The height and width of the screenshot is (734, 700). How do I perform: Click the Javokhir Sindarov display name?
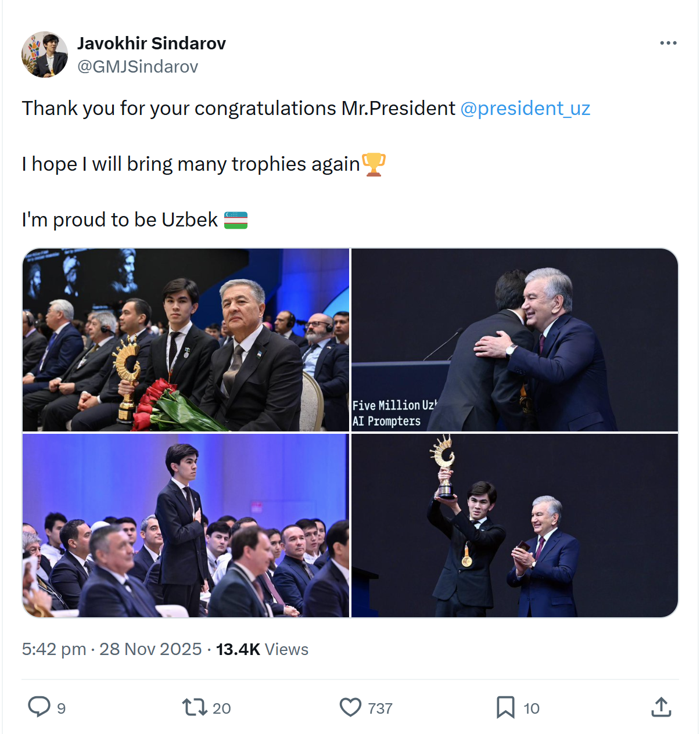click(x=152, y=44)
